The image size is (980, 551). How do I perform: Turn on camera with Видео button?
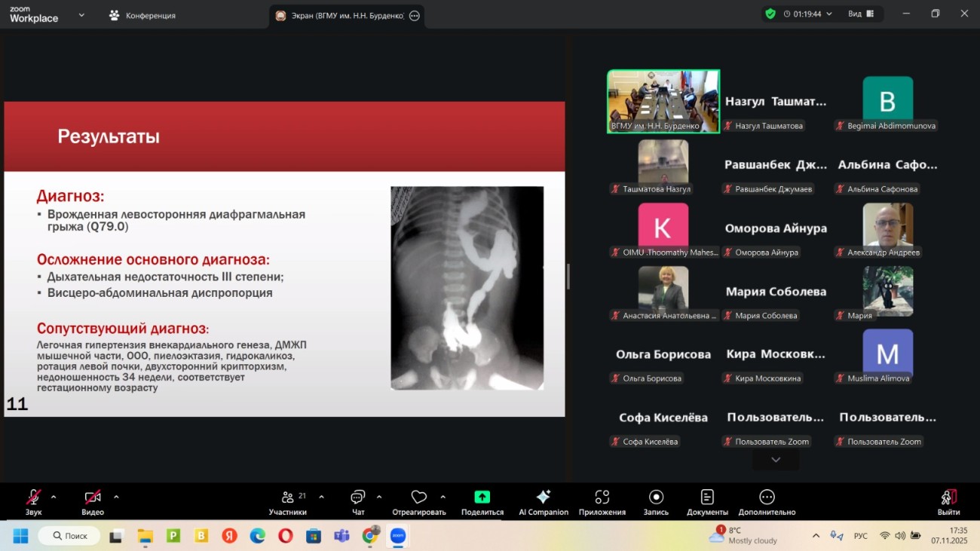[x=93, y=502]
